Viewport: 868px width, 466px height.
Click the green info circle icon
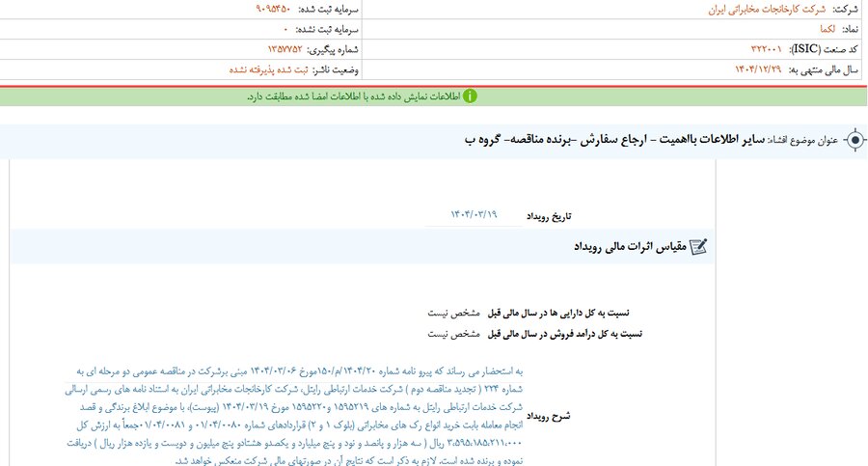[470, 96]
